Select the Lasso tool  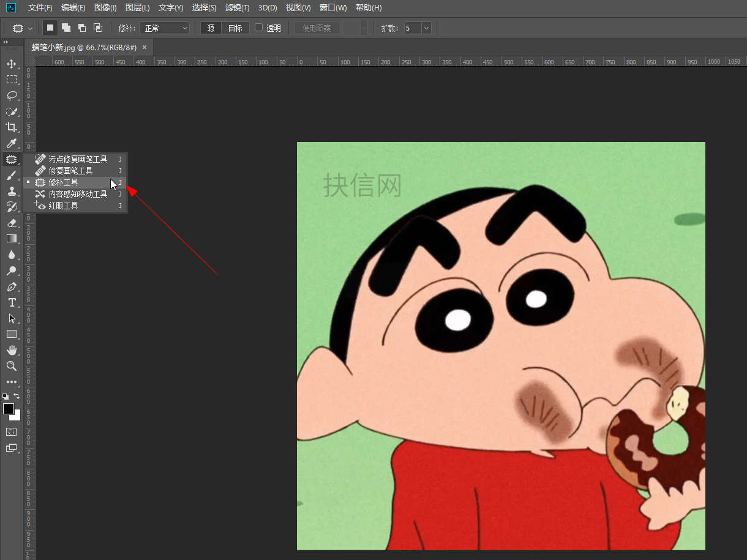[x=11, y=95]
